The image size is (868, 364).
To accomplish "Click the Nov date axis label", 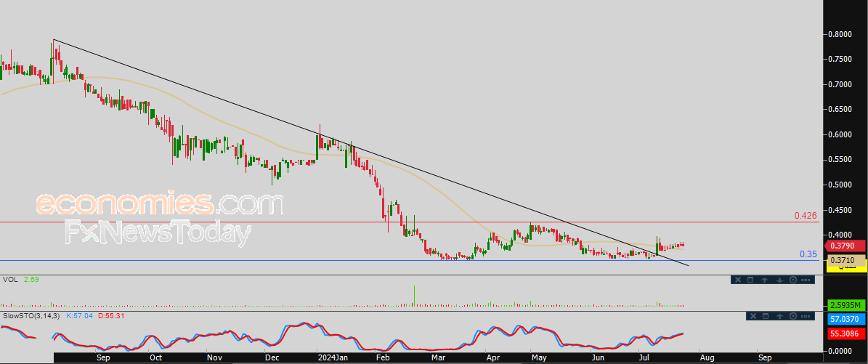I will [x=214, y=358].
